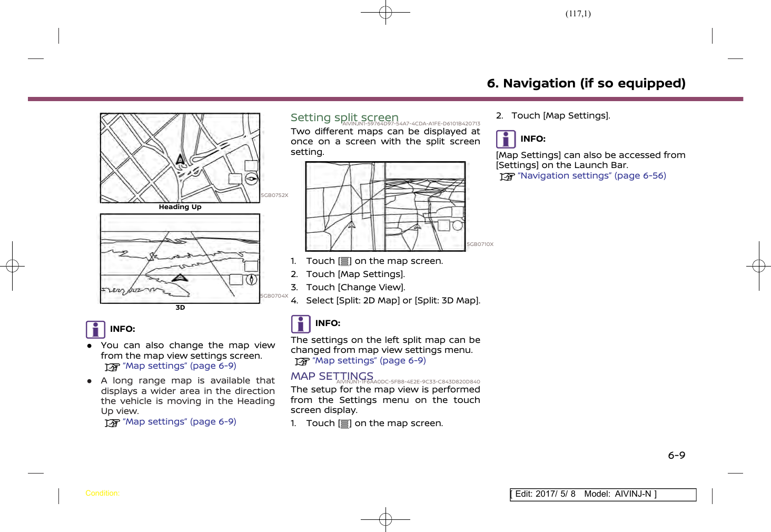Click step '4. Select [Split: 2D Map] or [Split: 3D Map].'
Viewport: 771px width, 532px height.
[385, 301]
